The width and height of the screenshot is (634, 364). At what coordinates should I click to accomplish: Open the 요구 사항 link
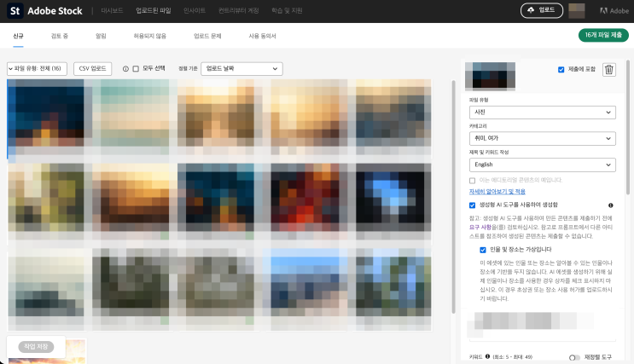(x=480, y=227)
